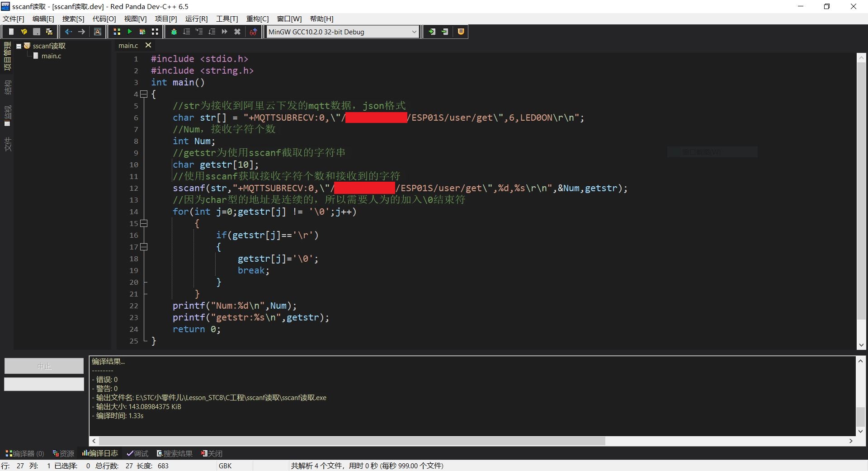Image resolution: width=868 pixels, height=471 pixels.
Task: Click the editor vertical scrollbar up arrow
Action: click(861, 58)
